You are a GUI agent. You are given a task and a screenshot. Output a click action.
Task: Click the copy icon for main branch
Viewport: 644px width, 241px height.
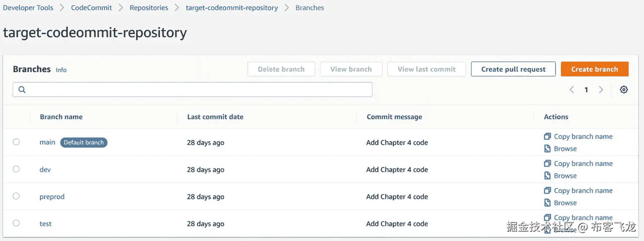pyautogui.click(x=547, y=137)
